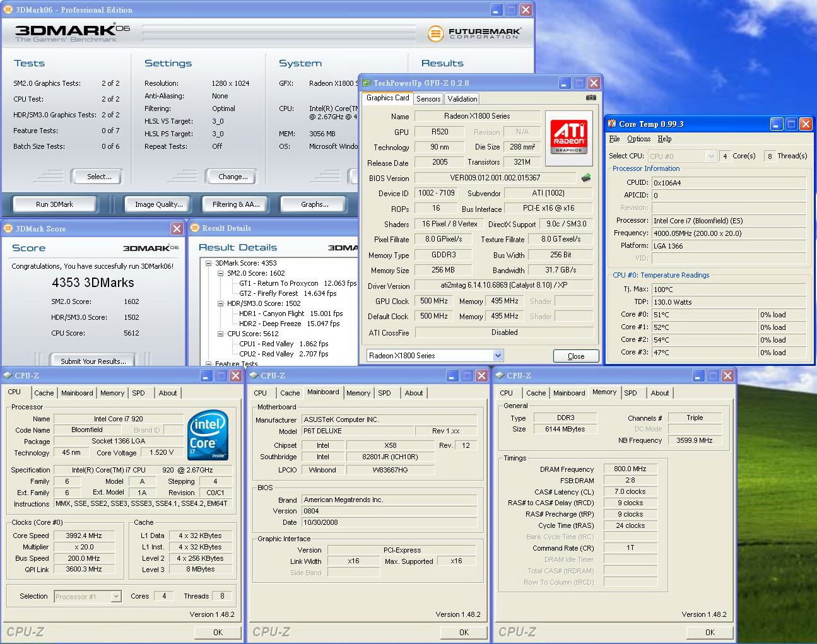Click the 4353 3DMarks score text
The image size is (817, 644).
[93, 283]
